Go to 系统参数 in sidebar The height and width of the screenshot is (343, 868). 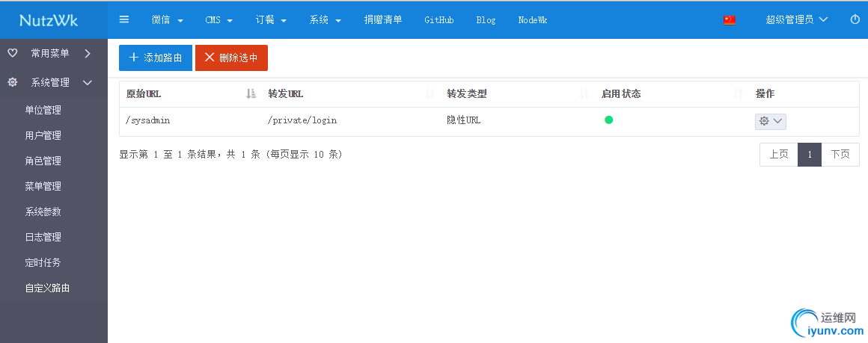(43, 212)
